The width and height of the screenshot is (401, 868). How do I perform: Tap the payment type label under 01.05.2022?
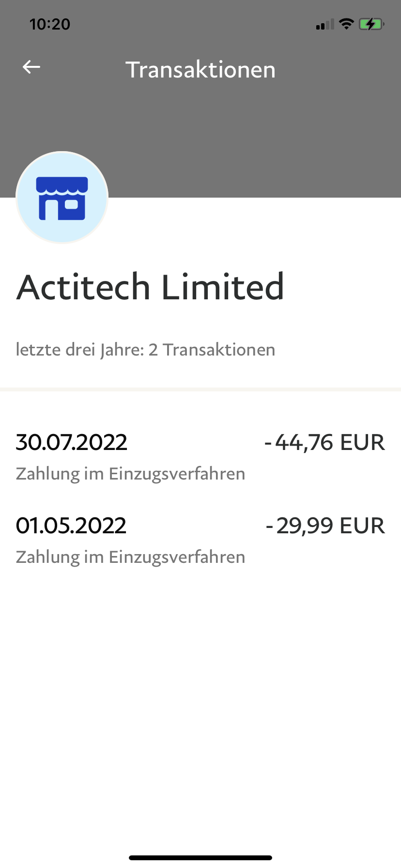click(x=130, y=557)
